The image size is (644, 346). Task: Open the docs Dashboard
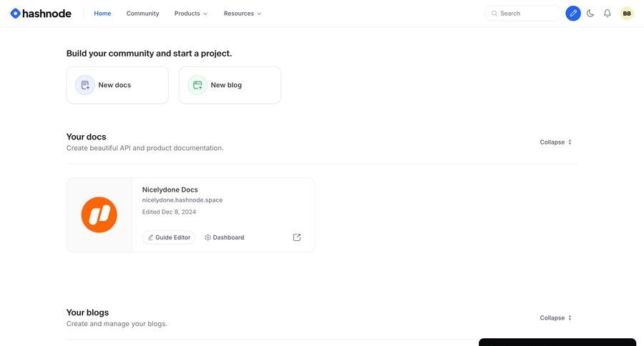pos(224,237)
